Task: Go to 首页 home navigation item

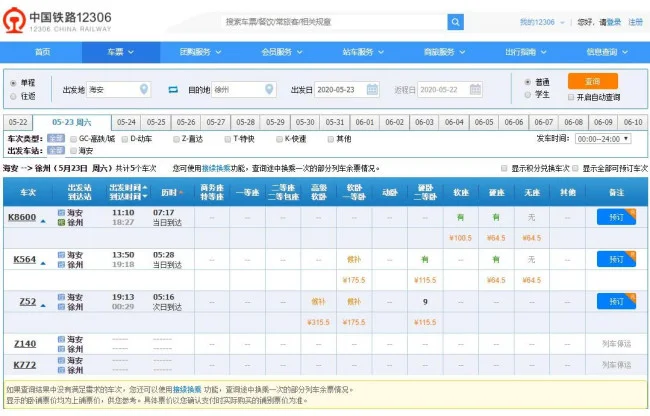Action: pyautogui.click(x=42, y=52)
